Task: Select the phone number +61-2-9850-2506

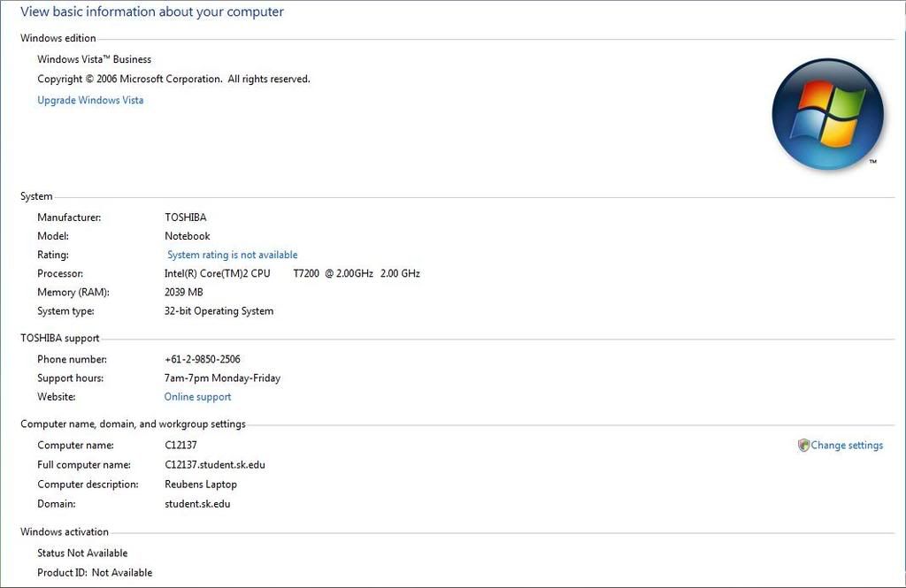Action: (203, 359)
